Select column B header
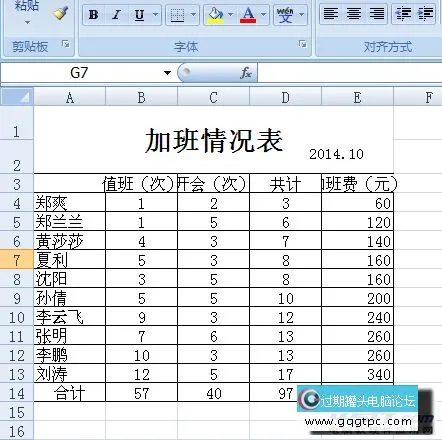The height and width of the screenshot is (440, 442). pyautogui.click(x=142, y=98)
